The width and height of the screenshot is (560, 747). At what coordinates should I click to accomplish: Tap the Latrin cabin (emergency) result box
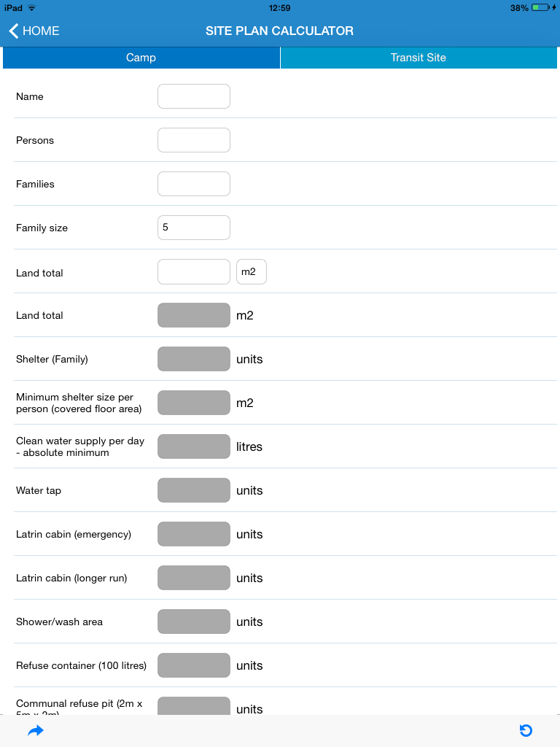pos(193,534)
